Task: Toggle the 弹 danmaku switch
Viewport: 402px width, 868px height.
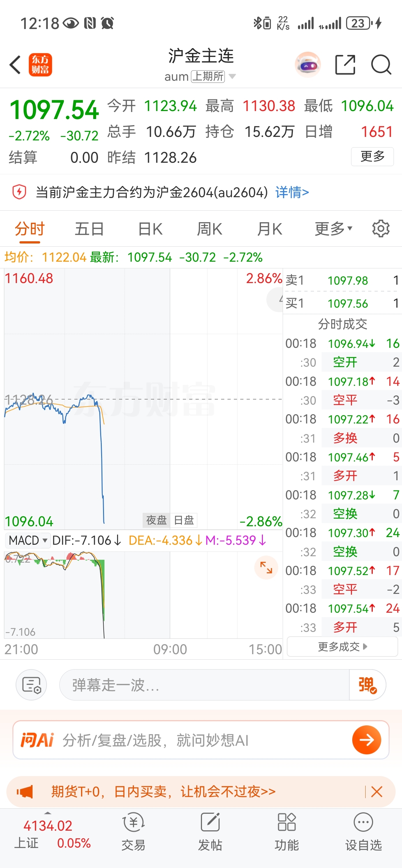Action: 367,685
